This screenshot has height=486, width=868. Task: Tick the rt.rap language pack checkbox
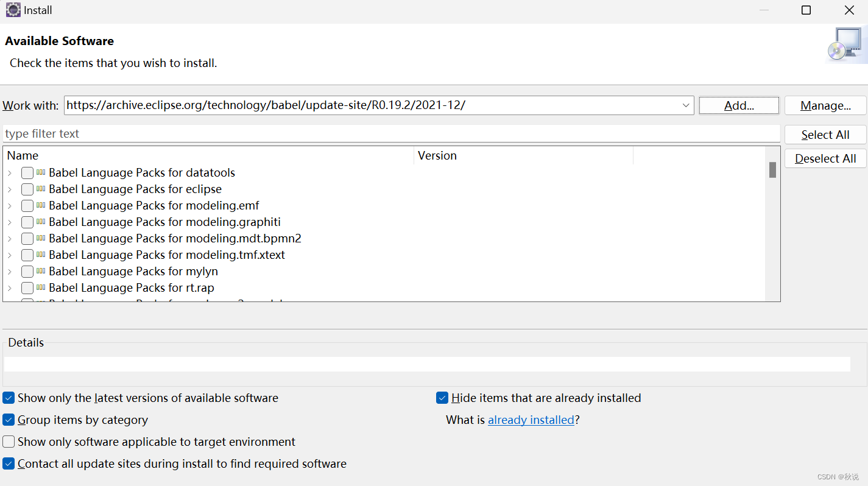pos(27,288)
